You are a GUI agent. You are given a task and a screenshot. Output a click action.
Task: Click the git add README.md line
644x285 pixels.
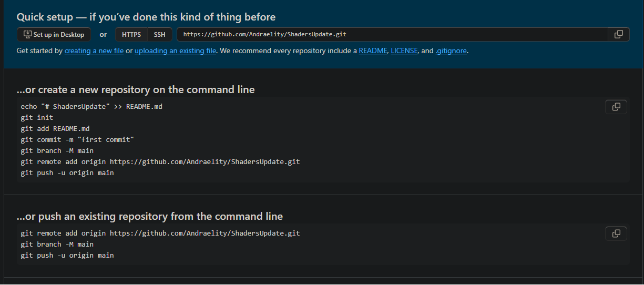tap(55, 128)
